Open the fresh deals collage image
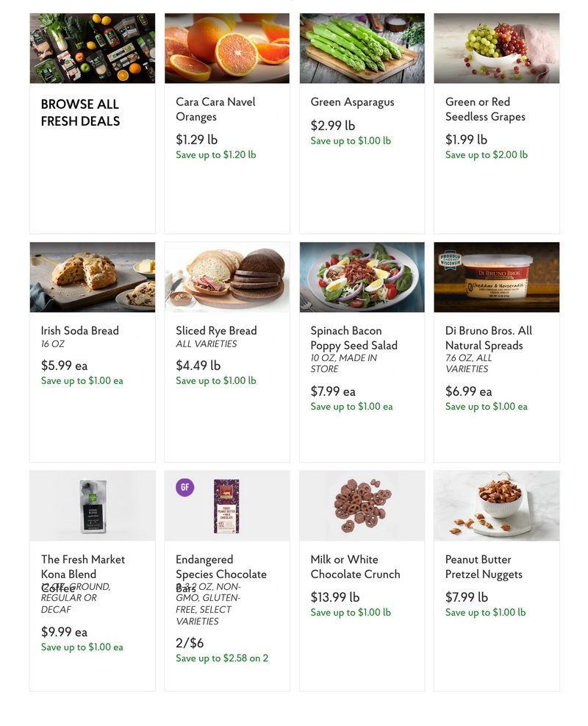588x726 pixels. pyautogui.click(x=93, y=48)
